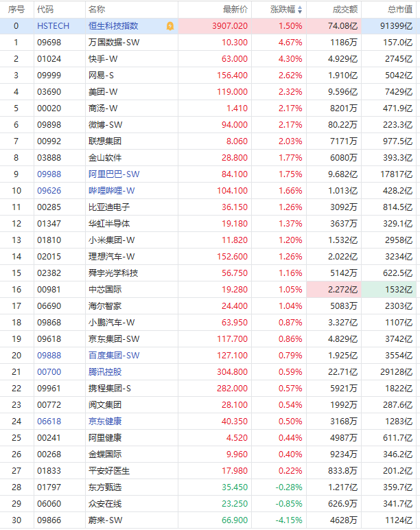The image size is (420, 530).
Task: Click the alert bell icon beside 恒生科技指数
Action: click(170, 26)
